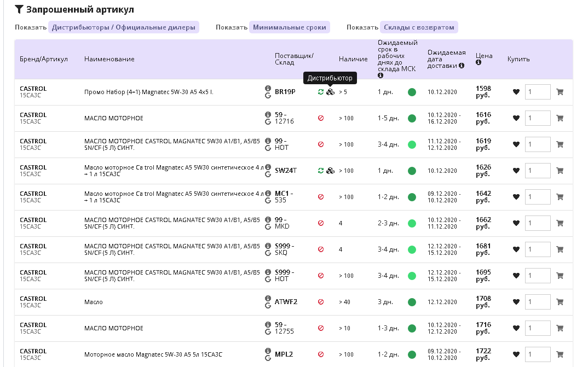Click quantity field in BR19P row

538,92
